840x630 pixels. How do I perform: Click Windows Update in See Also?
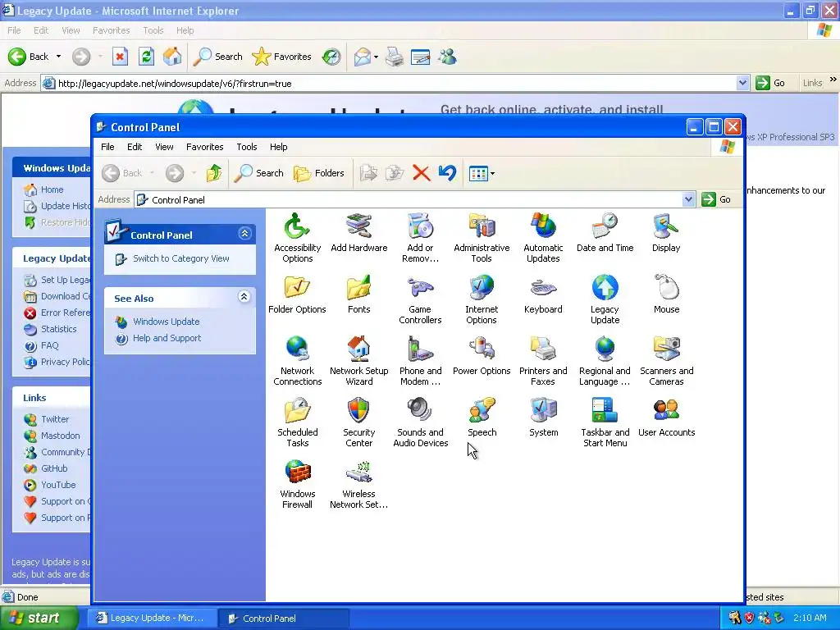166,322
